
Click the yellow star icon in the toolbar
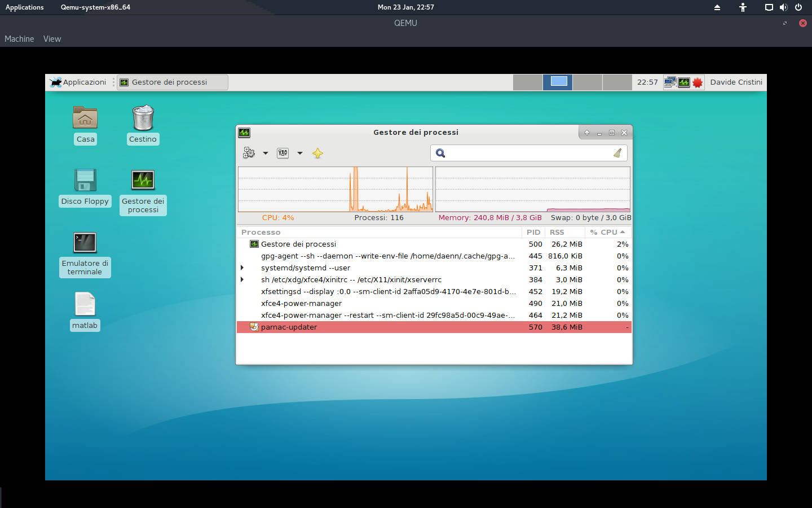pos(318,153)
